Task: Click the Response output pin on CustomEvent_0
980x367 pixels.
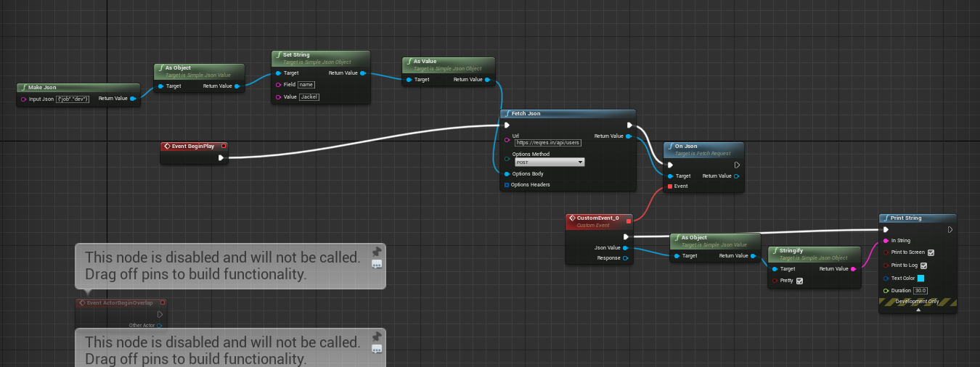Action: (626, 258)
